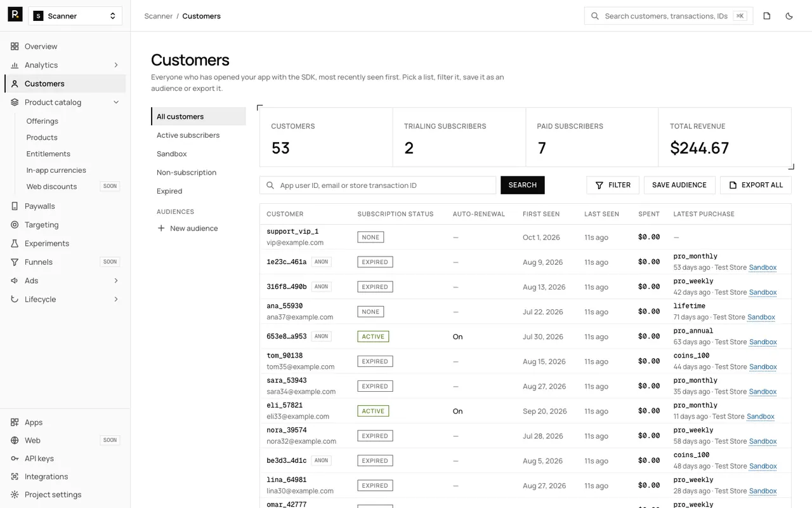The width and height of the screenshot is (812, 508).
Task: Switch to the Sandbox customer list
Action: pos(198,154)
